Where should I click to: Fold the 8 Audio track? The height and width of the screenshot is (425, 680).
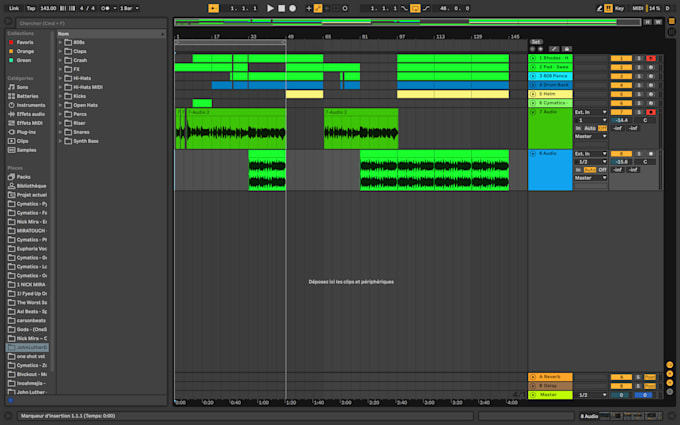click(533, 154)
